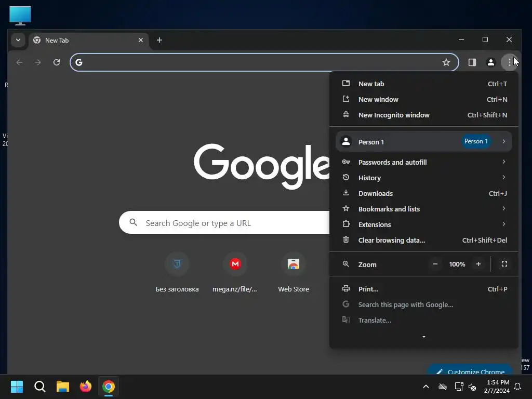Expand the Bookmarks and lists chevron
The height and width of the screenshot is (399, 532).
pyautogui.click(x=504, y=209)
